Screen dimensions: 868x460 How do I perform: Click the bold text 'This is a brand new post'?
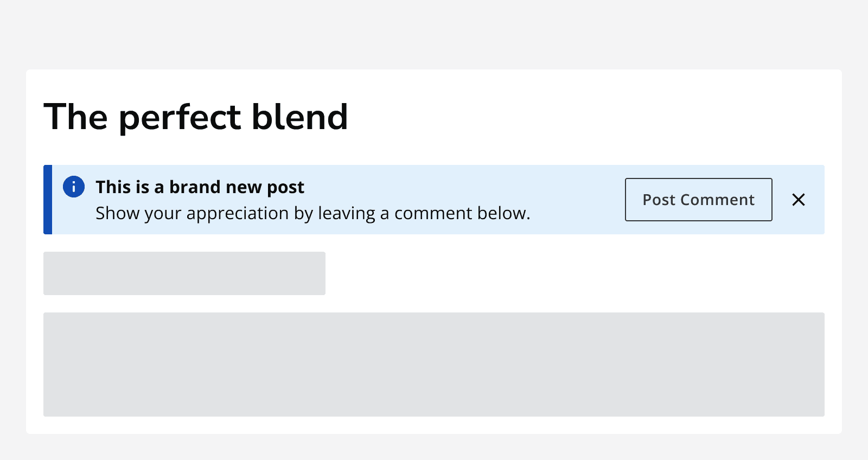pyautogui.click(x=200, y=187)
